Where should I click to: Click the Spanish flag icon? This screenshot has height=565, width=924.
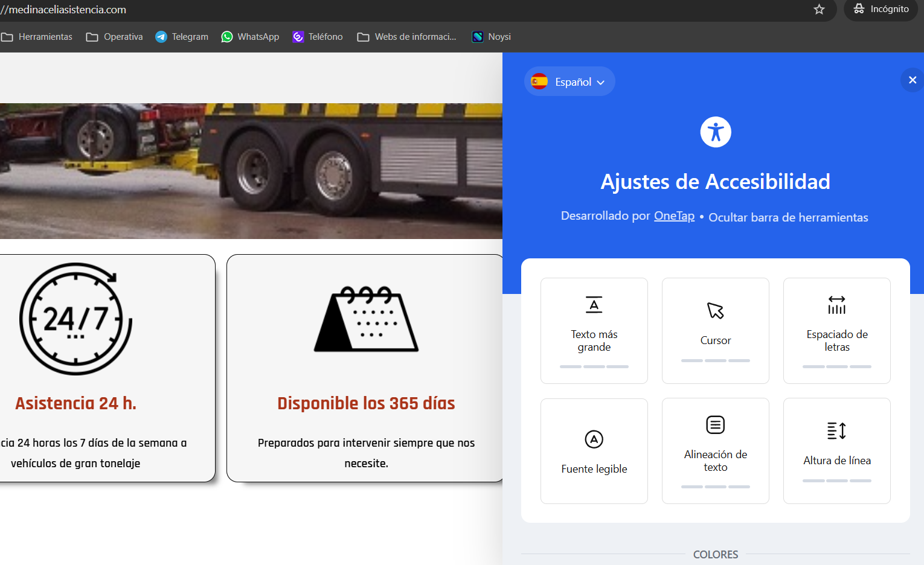pyautogui.click(x=539, y=81)
